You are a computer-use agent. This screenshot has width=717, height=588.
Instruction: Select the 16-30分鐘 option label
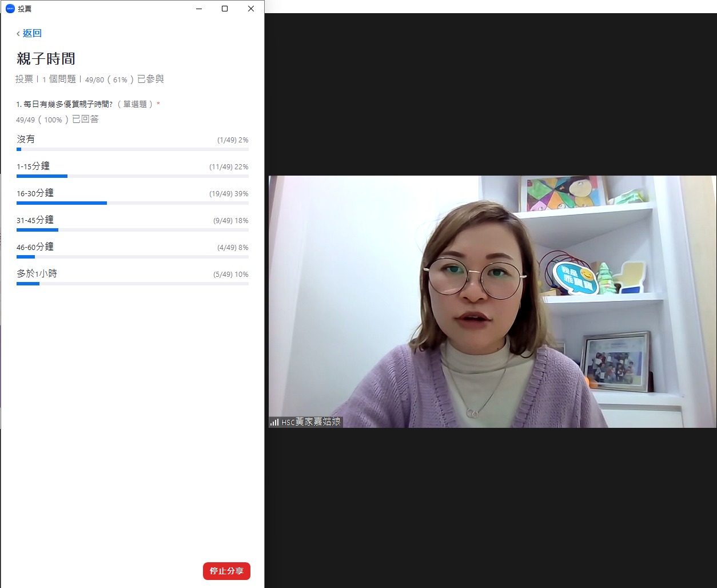[x=35, y=193]
